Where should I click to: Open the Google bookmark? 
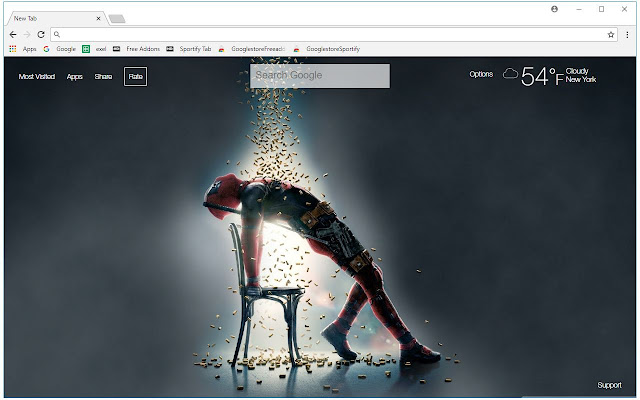pyautogui.click(x=60, y=49)
